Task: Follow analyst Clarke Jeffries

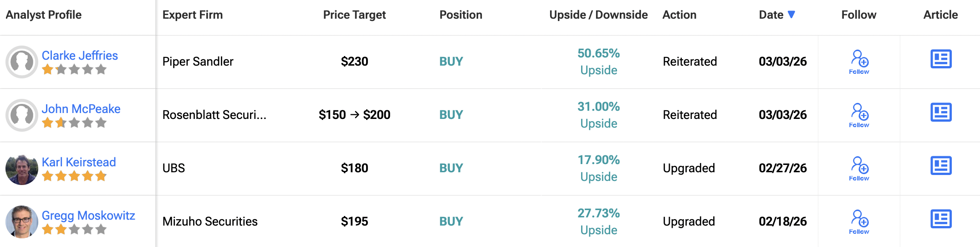Action: (859, 62)
